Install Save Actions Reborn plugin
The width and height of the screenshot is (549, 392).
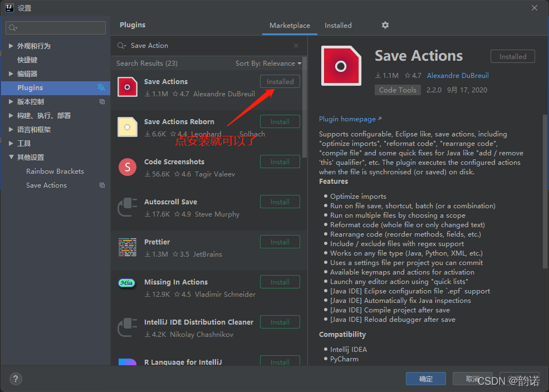[x=280, y=122]
